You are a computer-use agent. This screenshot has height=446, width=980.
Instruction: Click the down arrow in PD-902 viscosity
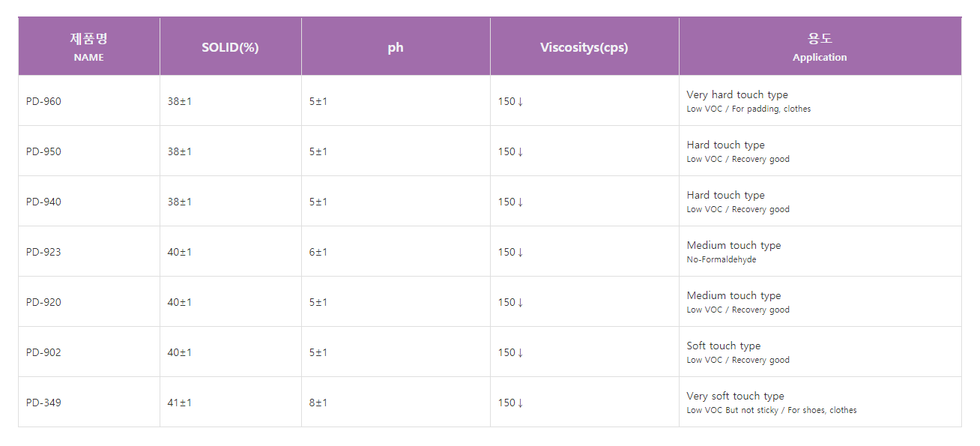[x=520, y=353]
